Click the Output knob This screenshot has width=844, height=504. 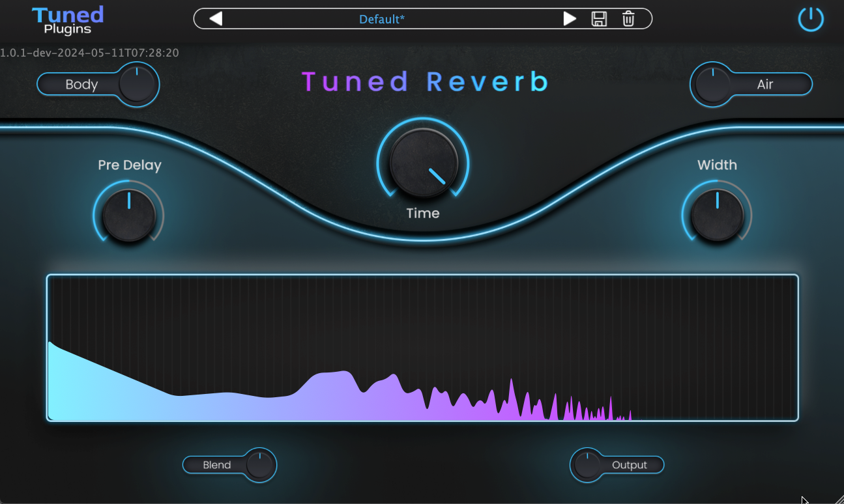tap(587, 465)
